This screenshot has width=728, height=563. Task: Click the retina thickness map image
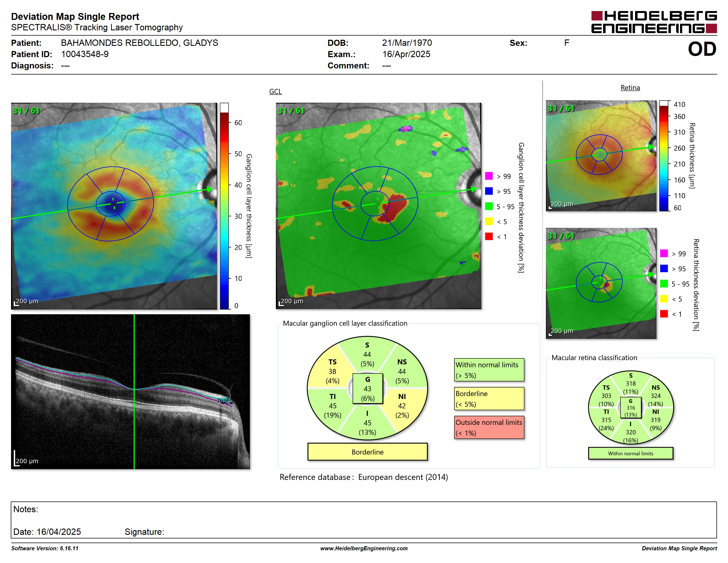pyautogui.click(x=601, y=156)
